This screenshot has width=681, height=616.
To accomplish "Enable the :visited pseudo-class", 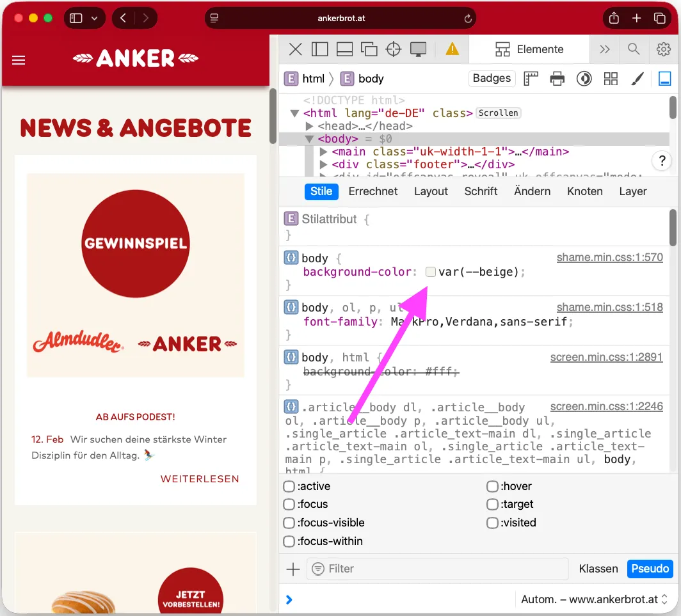I will (492, 523).
